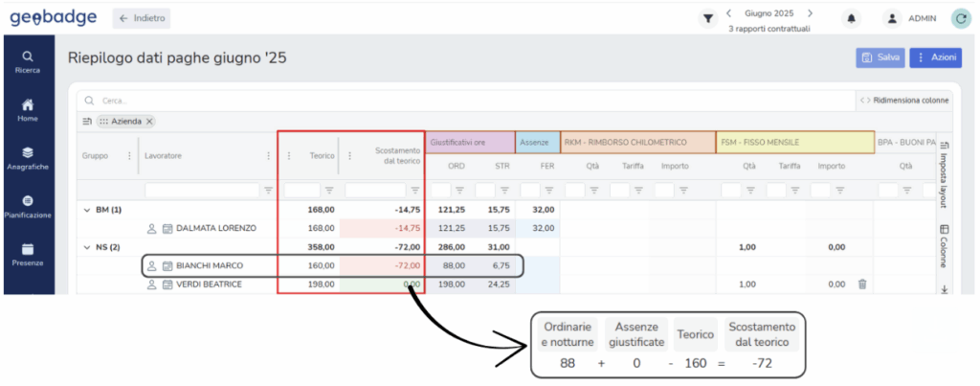Open the Lavoratore column menu dots

tap(269, 156)
